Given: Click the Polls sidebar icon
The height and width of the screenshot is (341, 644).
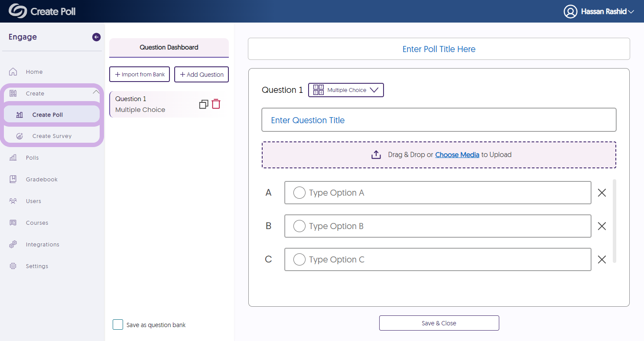Looking at the screenshot, I should [13, 157].
